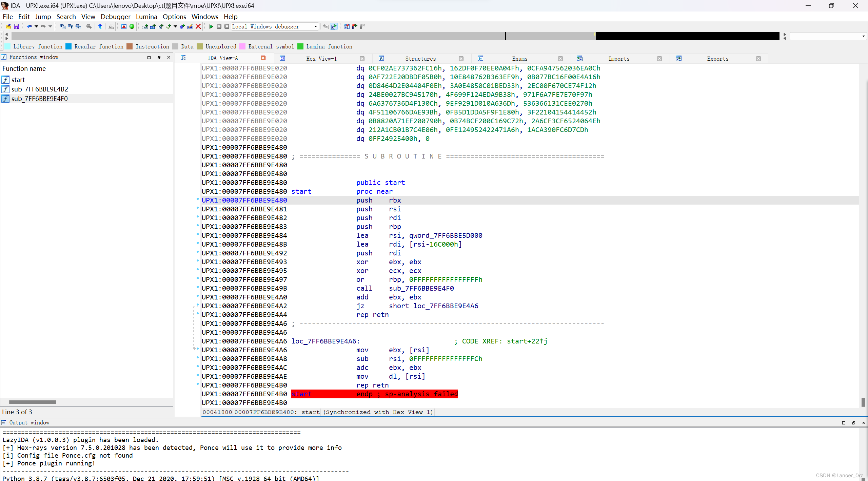The width and height of the screenshot is (868, 481).
Task: Expand the jump back history arrow
Action: (x=36, y=26)
